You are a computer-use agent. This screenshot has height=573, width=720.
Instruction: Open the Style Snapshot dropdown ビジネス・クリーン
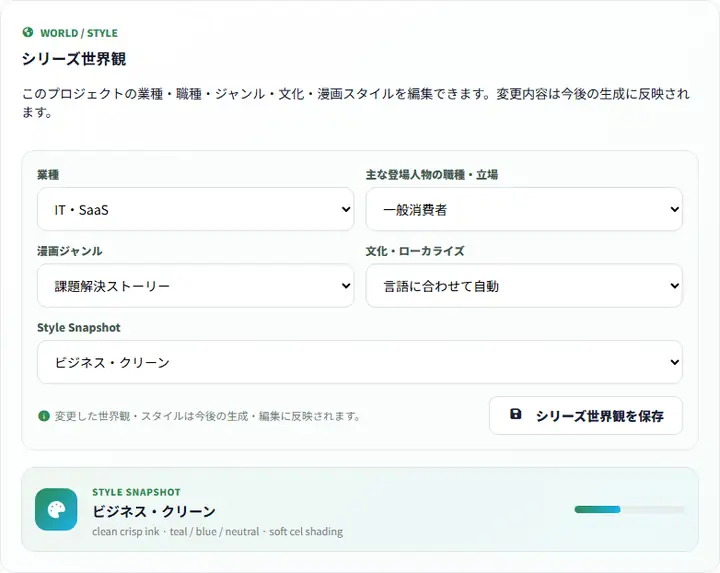(360, 362)
